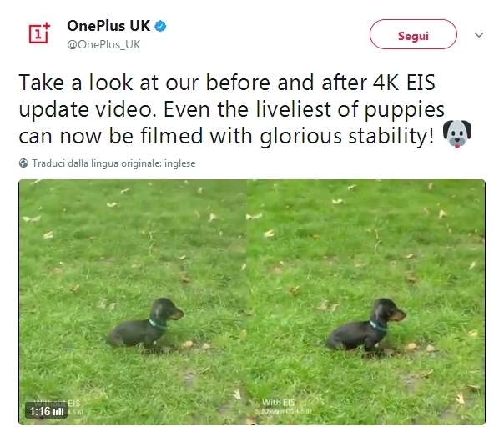The width and height of the screenshot is (504, 442).
Task: Click the OxygenOS version caption under With EIS
Action: tap(287, 411)
